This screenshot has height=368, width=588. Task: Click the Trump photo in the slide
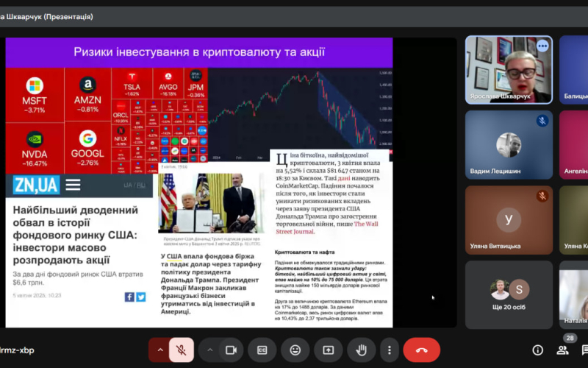click(211, 203)
